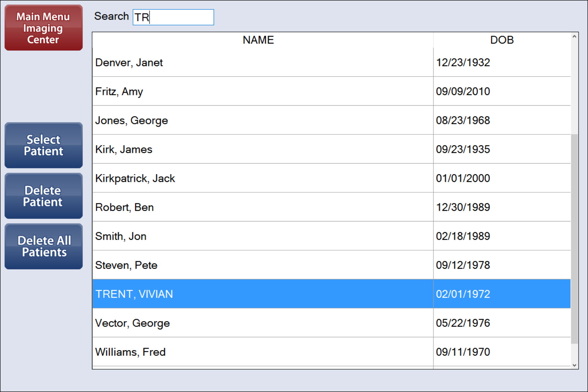Click Delete All Patients button
The image size is (588, 392).
(43, 247)
